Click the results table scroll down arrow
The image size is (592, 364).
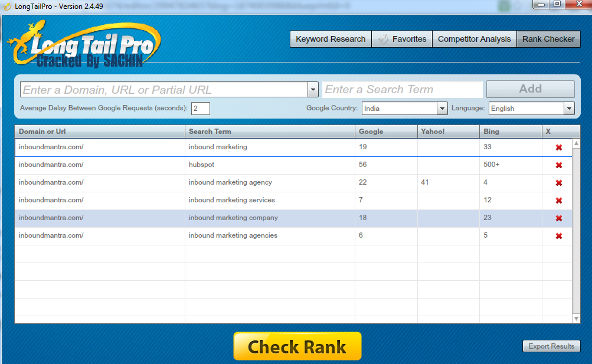576,319
